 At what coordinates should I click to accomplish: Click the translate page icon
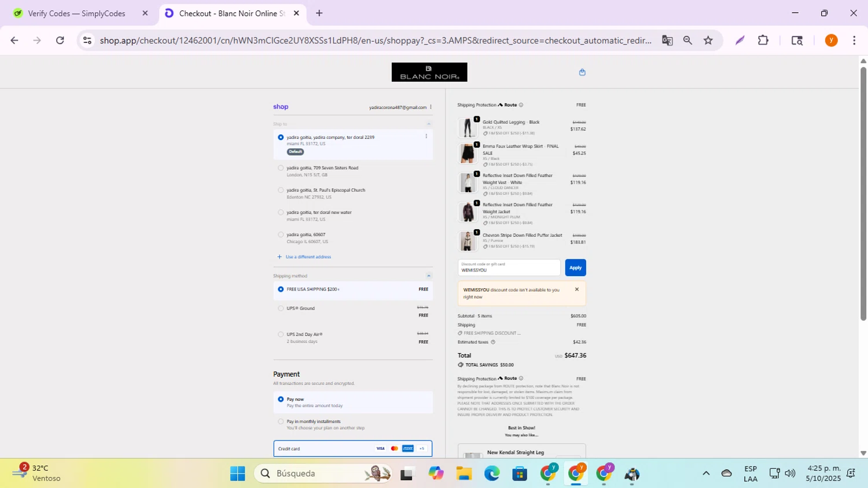(667, 41)
